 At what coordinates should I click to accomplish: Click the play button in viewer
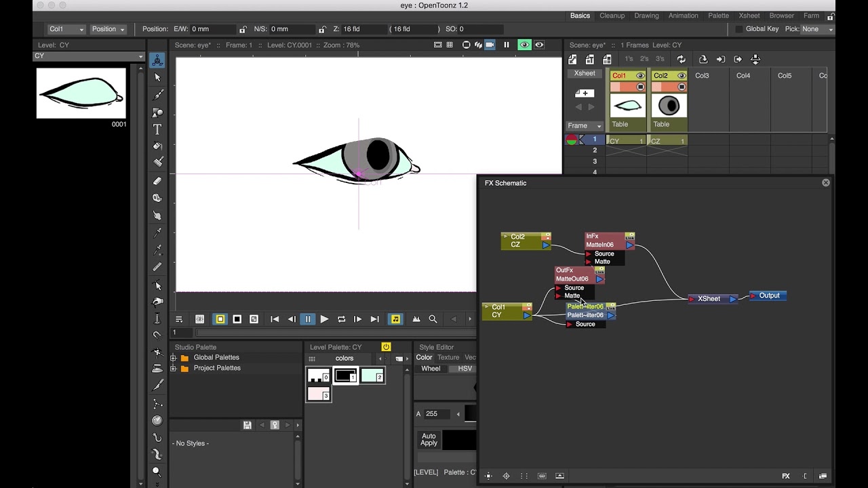tap(324, 319)
